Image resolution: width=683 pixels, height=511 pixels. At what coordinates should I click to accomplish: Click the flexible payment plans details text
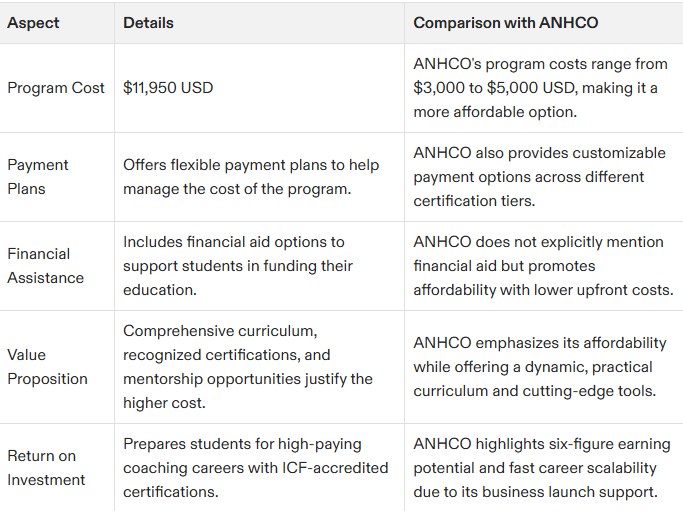click(251, 177)
